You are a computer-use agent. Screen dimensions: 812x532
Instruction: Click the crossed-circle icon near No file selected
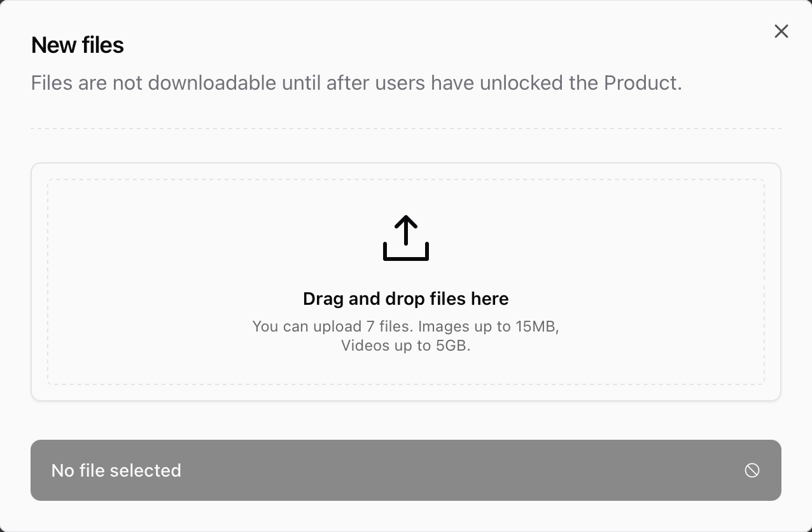click(752, 470)
